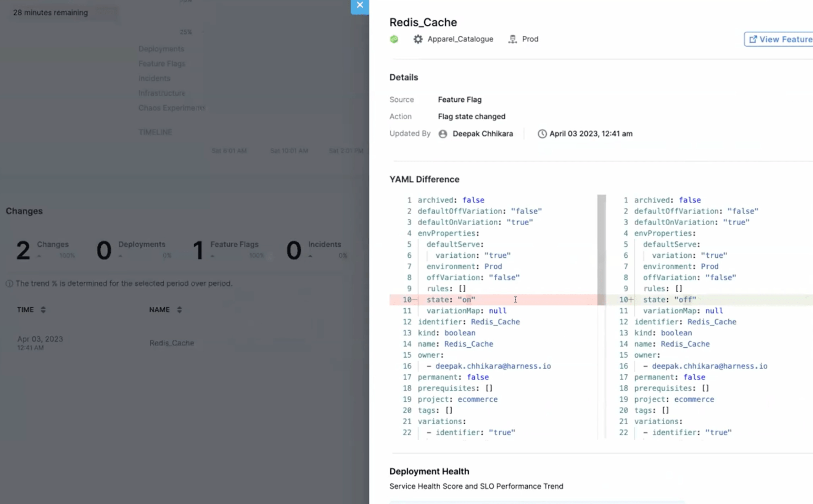Sort changes by TIME column arrows
The image size is (813, 504).
point(43,310)
